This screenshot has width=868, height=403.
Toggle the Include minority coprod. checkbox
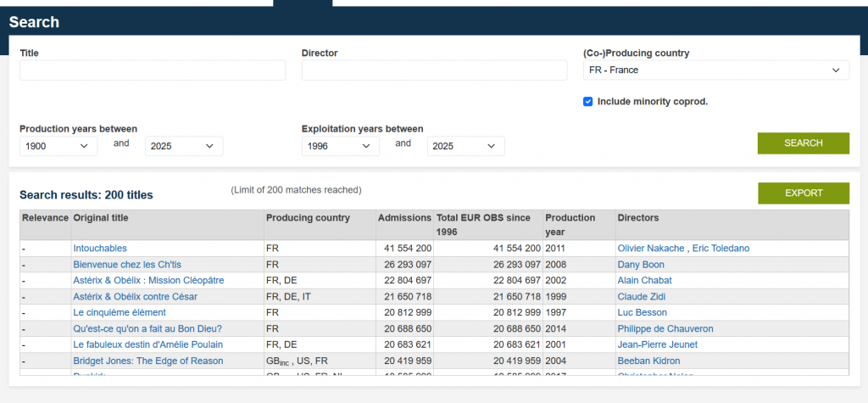tap(588, 102)
